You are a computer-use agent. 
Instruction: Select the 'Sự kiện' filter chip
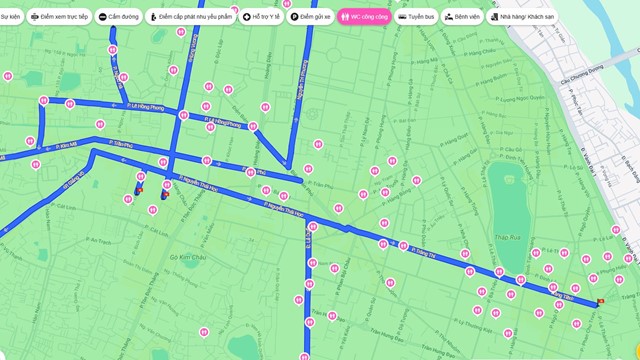(11, 17)
